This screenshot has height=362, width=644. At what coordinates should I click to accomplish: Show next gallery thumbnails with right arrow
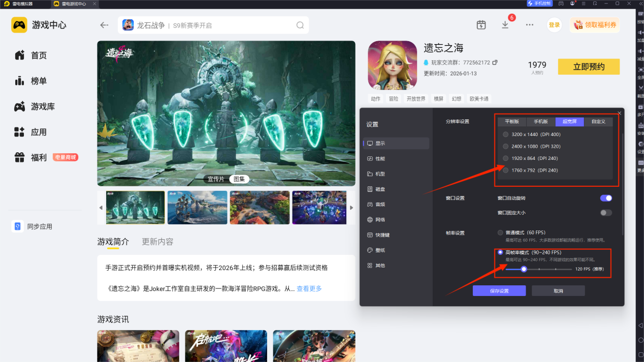[351, 208]
